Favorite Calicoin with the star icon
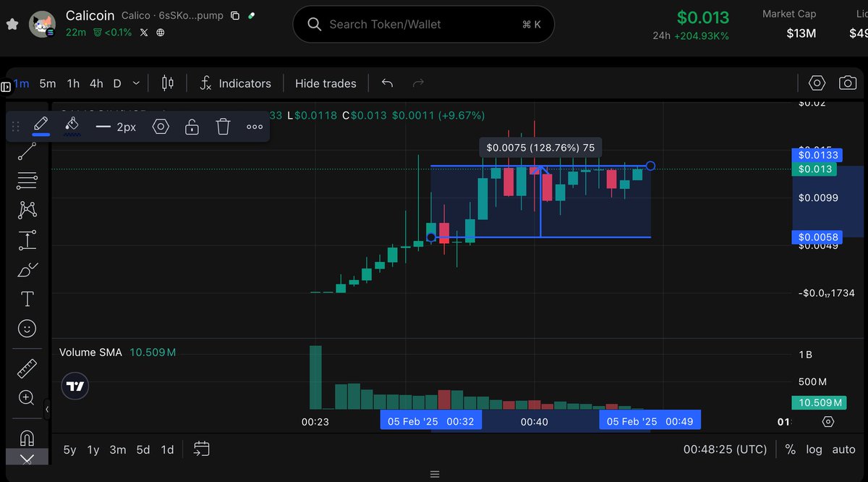Screen dimensions: 868x482 click(12, 24)
